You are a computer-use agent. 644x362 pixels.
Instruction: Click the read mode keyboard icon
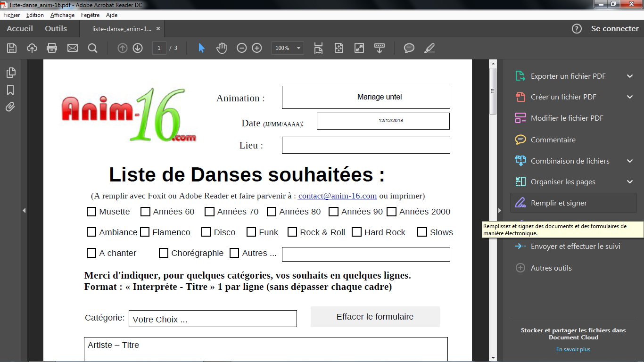(380, 48)
